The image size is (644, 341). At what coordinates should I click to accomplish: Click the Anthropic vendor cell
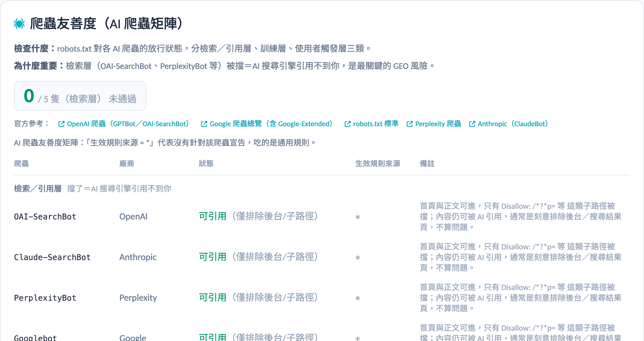[x=138, y=257]
